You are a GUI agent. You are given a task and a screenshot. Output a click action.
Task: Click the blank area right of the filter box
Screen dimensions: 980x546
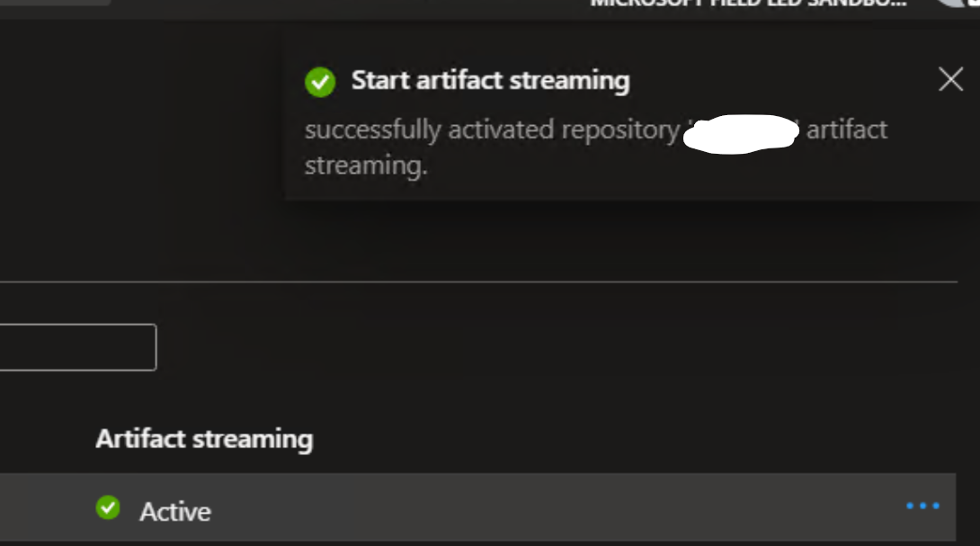[539, 347]
